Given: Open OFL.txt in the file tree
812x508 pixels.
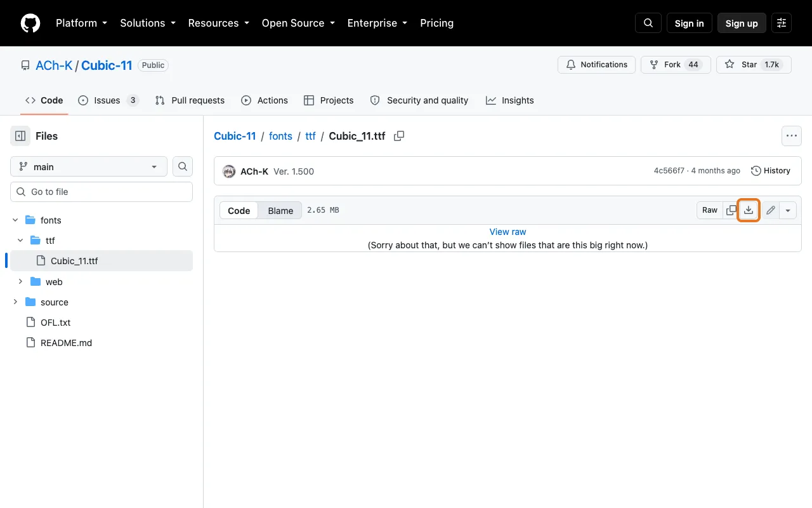Looking at the screenshot, I should (55, 323).
